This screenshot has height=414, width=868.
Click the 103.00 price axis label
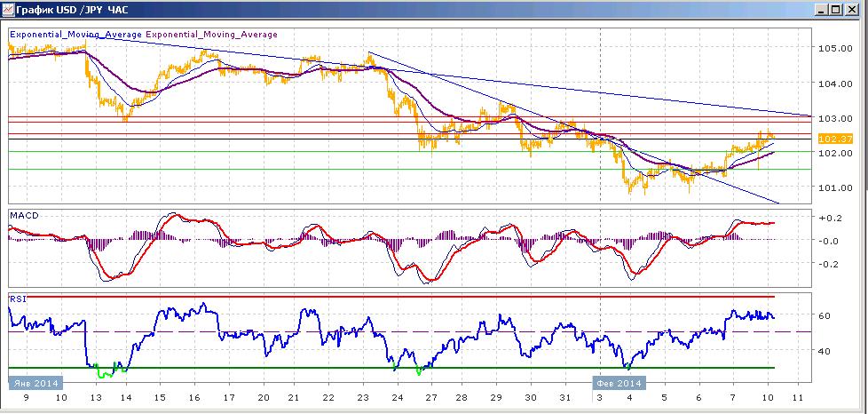[835, 118]
